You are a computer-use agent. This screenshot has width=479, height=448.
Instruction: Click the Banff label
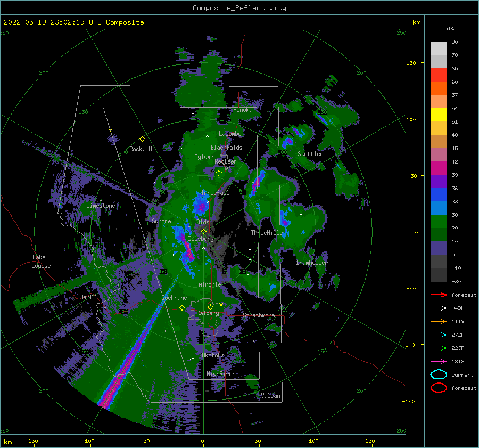(x=88, y=297)
